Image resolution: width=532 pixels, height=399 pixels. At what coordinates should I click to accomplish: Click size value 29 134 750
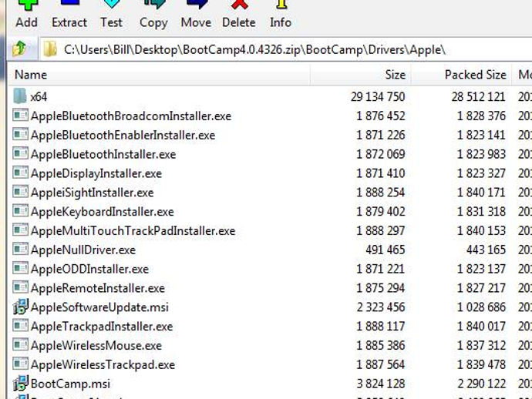pyautogui.click(x=378, y=97)
